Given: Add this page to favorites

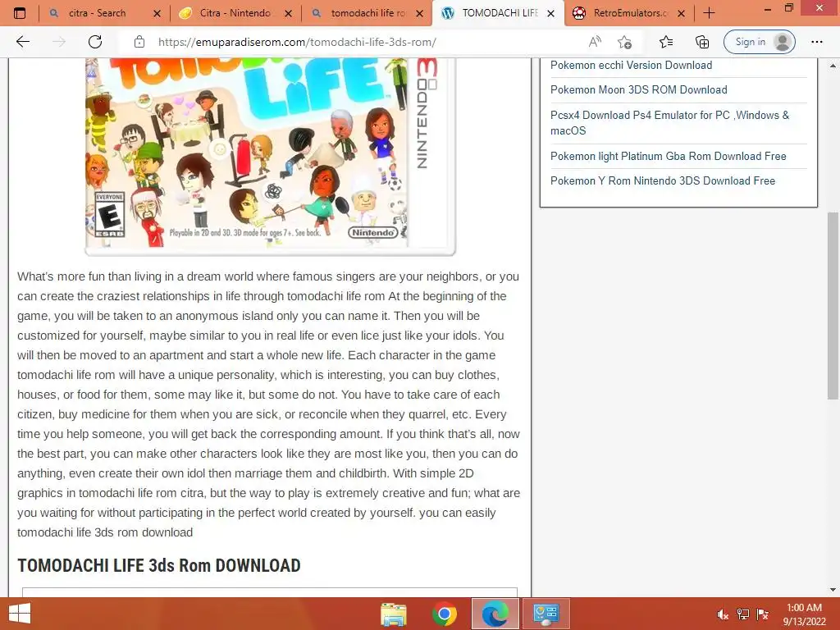Looking at the screenshot, I should pos(624,42).
